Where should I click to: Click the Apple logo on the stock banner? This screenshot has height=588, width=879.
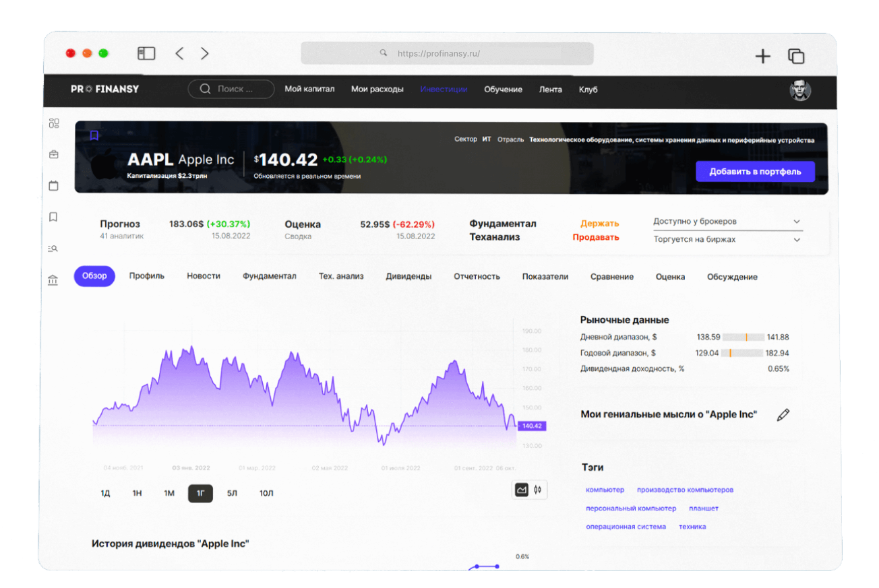coord(103,165)
